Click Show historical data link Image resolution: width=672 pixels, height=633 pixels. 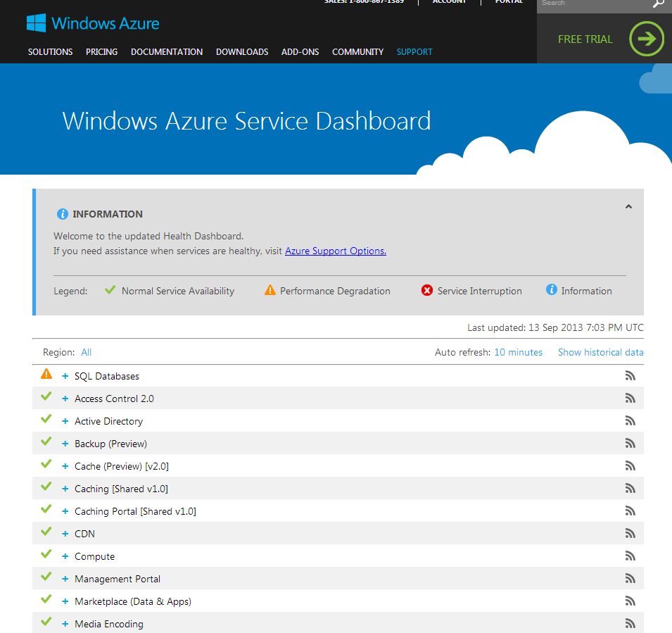tap(600, 352)
